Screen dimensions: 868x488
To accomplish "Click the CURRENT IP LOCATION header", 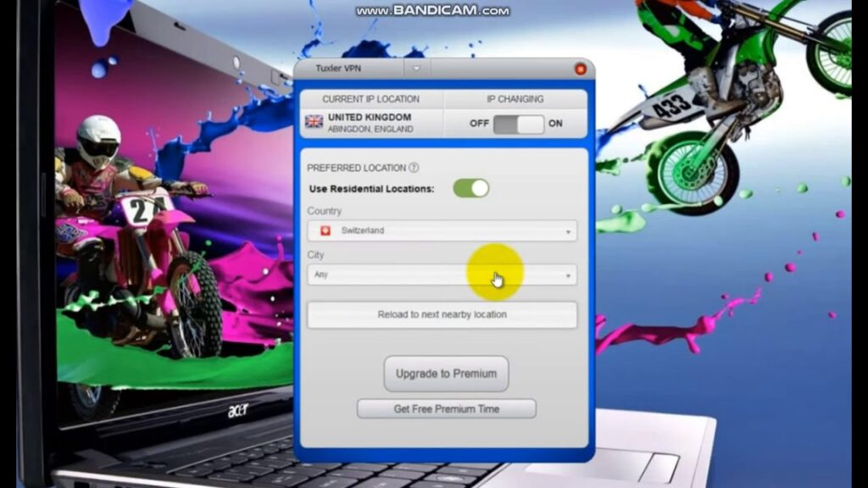I will (x=371, y=99).
